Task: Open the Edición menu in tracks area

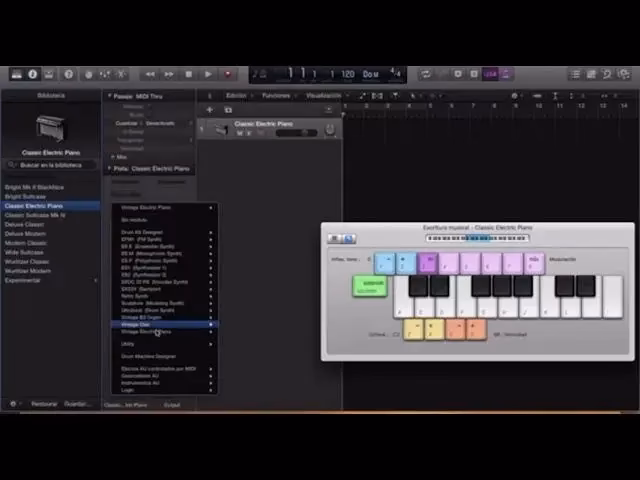Action: [x=236, y=96]
